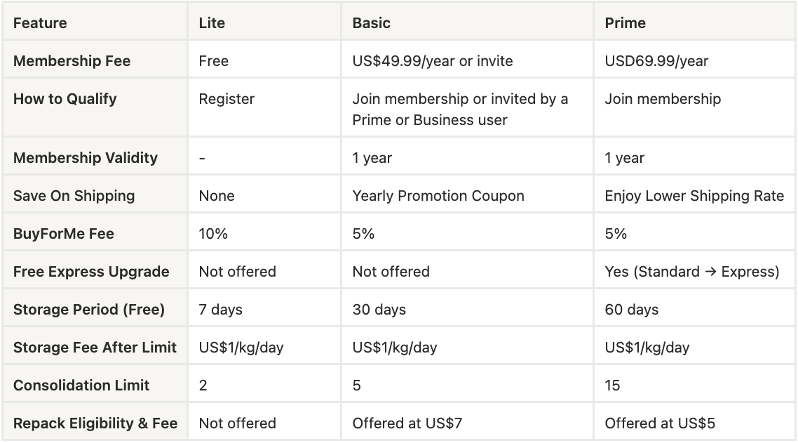Click the Offered at US$7 cell
Screen dimensions: 798x442
pyautogui.click(x=410, y=424)
